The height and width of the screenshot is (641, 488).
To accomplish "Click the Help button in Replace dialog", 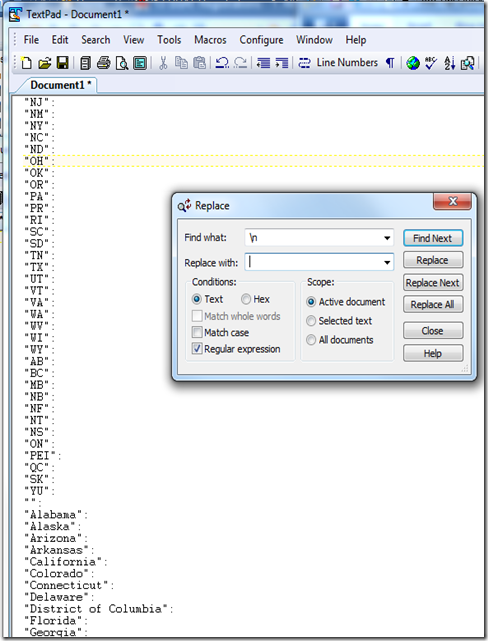I will pos(433,353).
